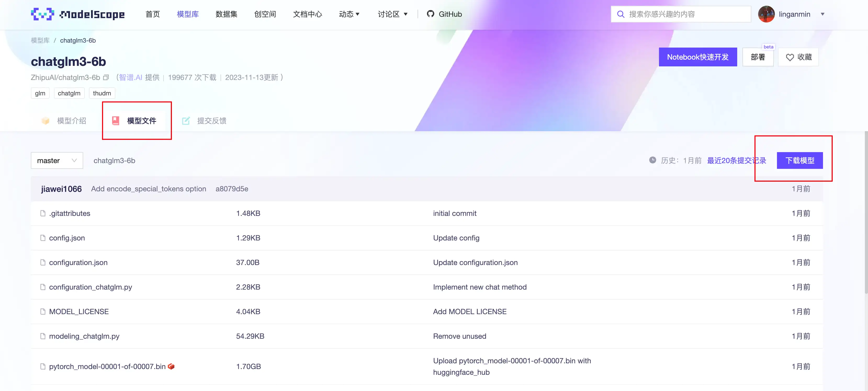This screenshot has height=391, width=868.
Task: Click the chatglm3-6b path beside master
Action: pos(114,161)
